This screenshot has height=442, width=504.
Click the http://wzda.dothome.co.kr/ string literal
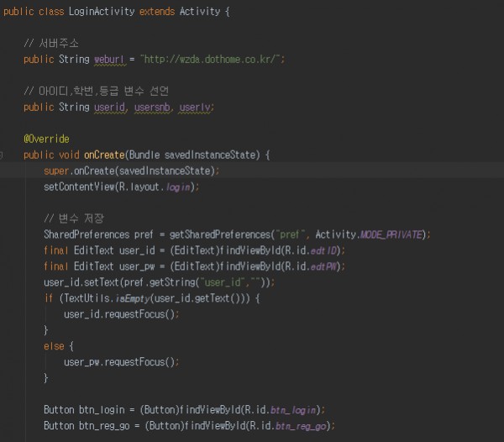(213, 60)
